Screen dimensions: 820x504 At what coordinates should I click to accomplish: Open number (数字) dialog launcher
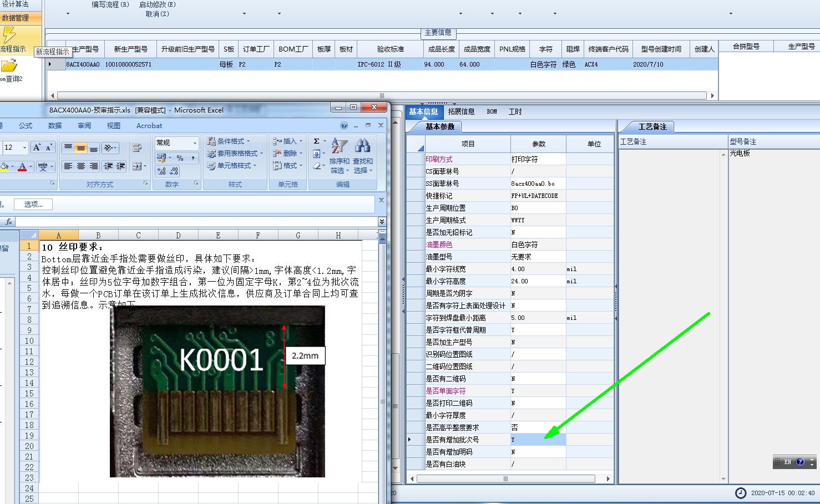point(196,183)
